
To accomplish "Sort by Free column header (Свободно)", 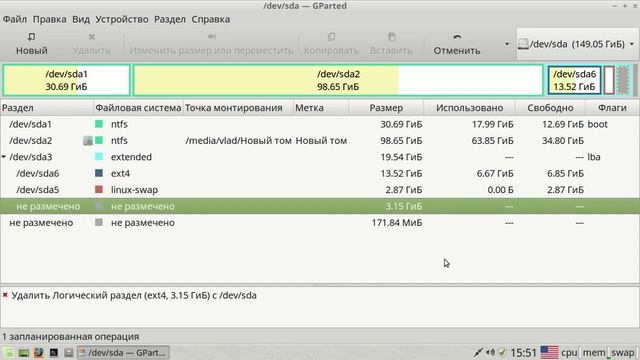I will [x=550, y=108].
